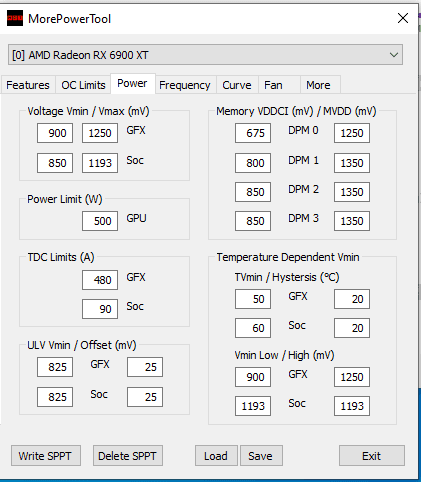Edit the GFX ULV Vmin field showing 825
The width and height of the screenshot is (421, 482).
click(55, 367)
